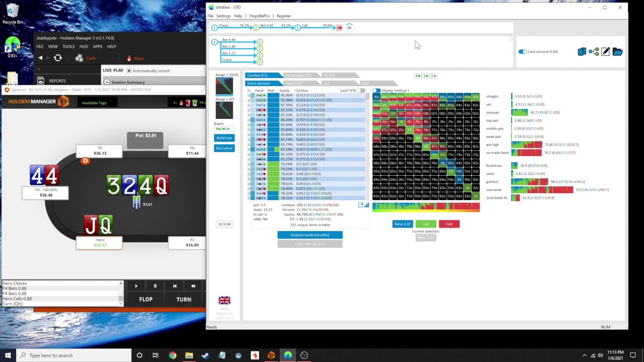Click the pop-out table icon below hand list
The width and height of the screenshot is (644, 362).
coord(360,205)
